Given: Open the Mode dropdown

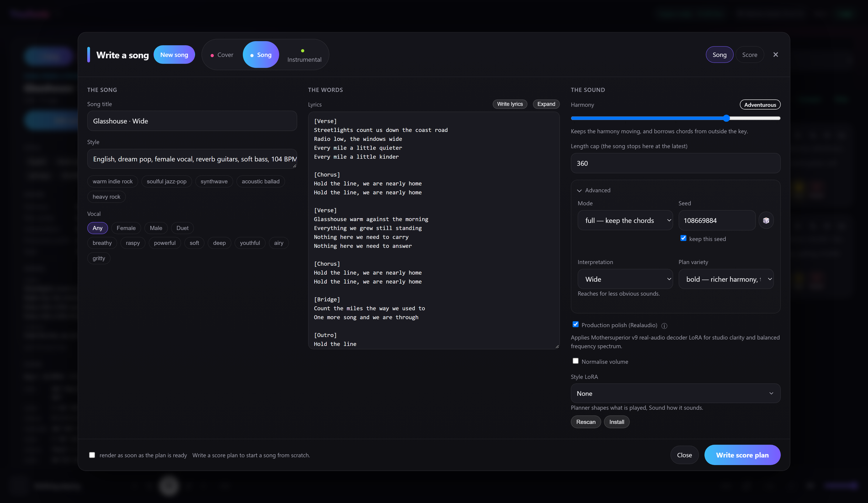Looking at the screenshot, I should pos(625,220).
